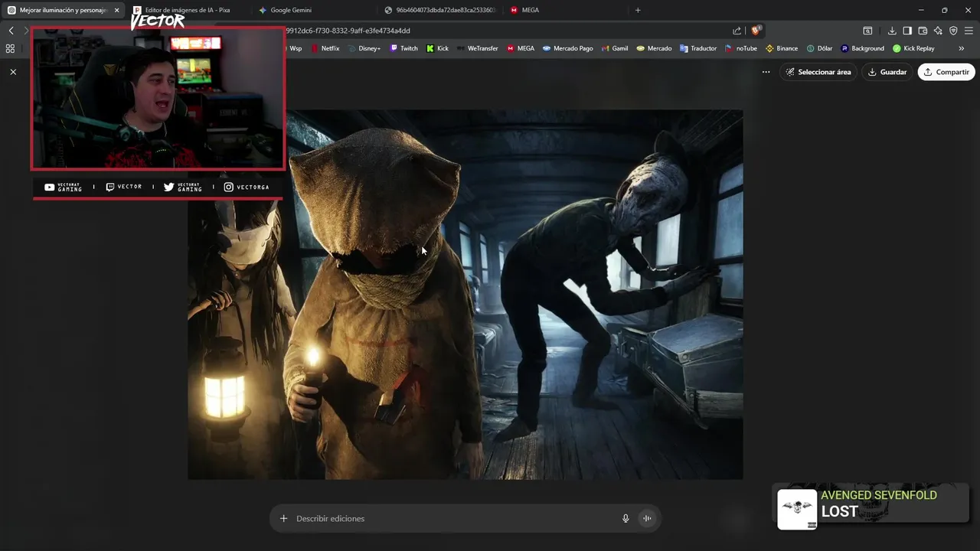Open the Binance bookmark
The width and height of the screenshot is (980, 551).
pos(782,48)
